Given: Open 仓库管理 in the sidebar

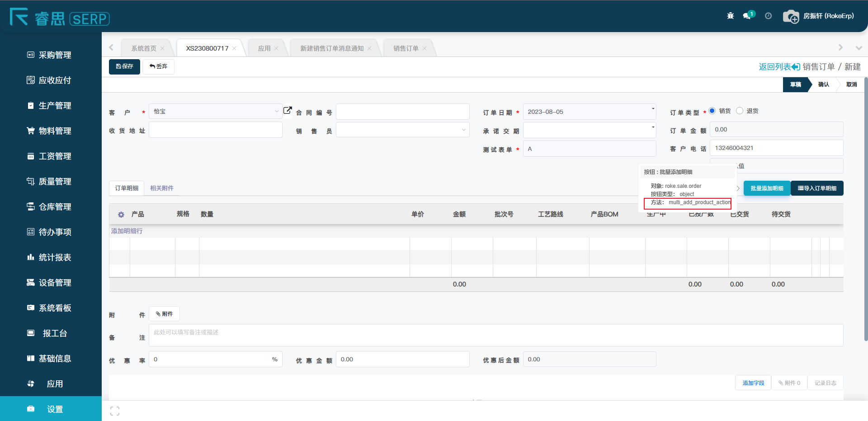Looking at the screenshot, I should point(55,207).
